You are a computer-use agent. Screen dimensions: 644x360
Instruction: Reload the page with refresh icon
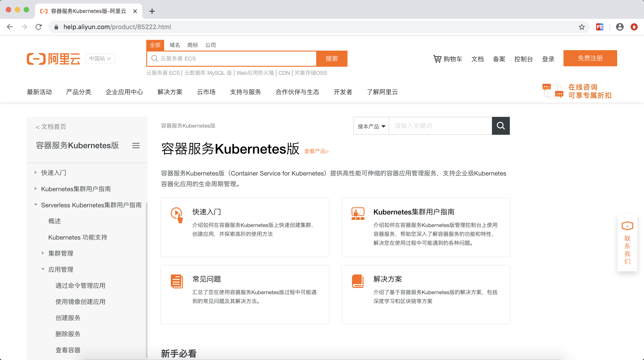(x=38, y=27)
